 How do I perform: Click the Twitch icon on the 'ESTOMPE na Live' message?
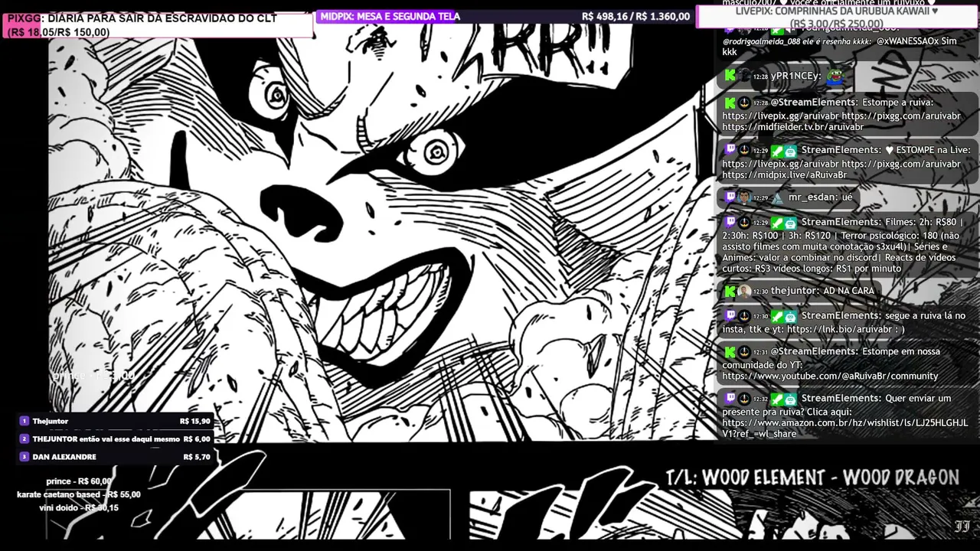730,151
